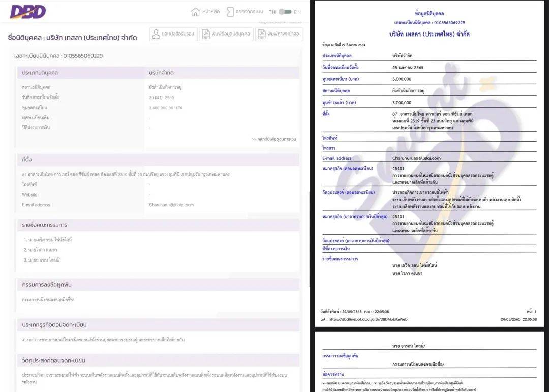Click the เลขทะเบียนเดิม row label
Image resolution: width=549 pixels, height=392 pixels.
[36, 117]
